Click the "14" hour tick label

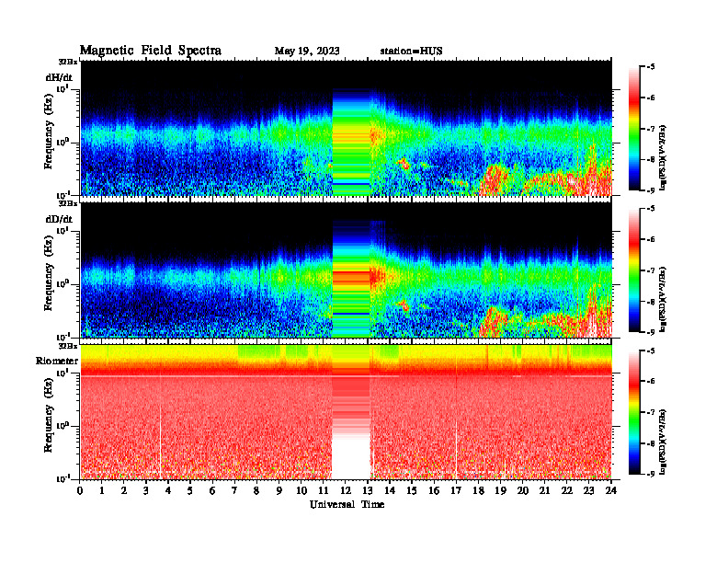click(x=390, y=491)
